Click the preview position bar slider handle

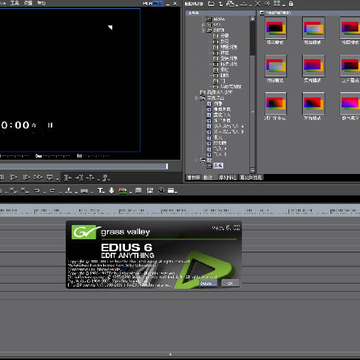pos(167,166)
